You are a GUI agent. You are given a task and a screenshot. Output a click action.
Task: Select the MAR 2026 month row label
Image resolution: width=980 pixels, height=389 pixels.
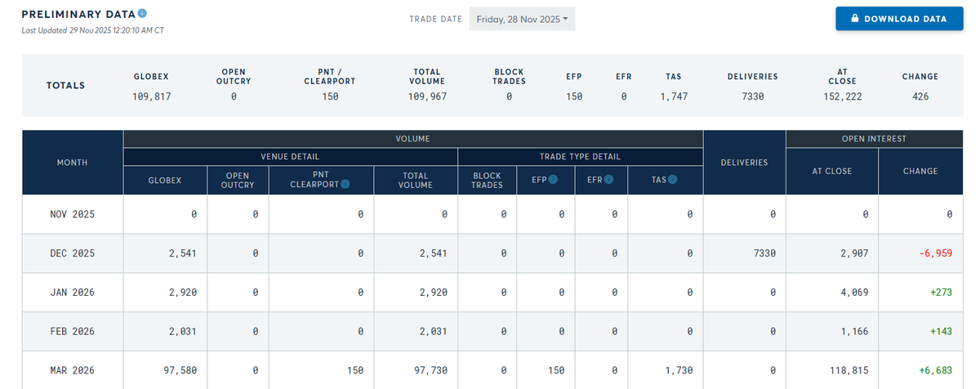click(73, 370)
